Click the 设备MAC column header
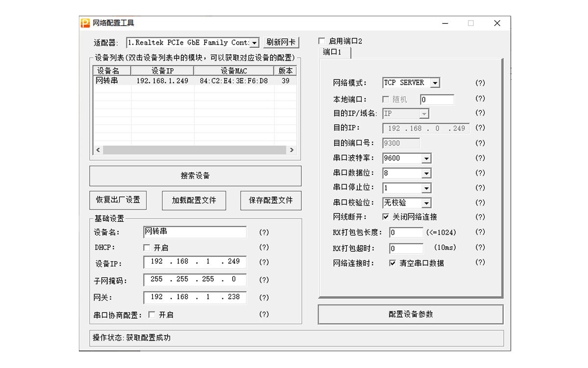This screenshot has width=588, height=368. (234, 71)
